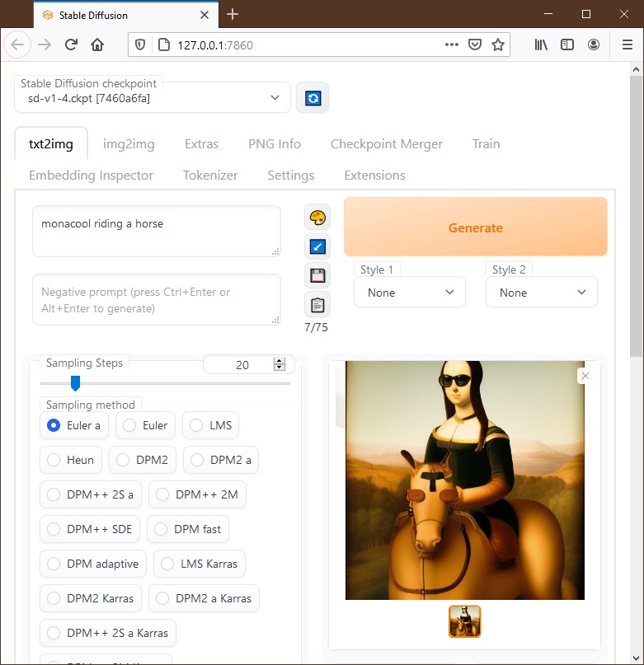644x665 pixels.
Task: Select the DPM++ 2M sampling method
Action: (x=197, y=494)
